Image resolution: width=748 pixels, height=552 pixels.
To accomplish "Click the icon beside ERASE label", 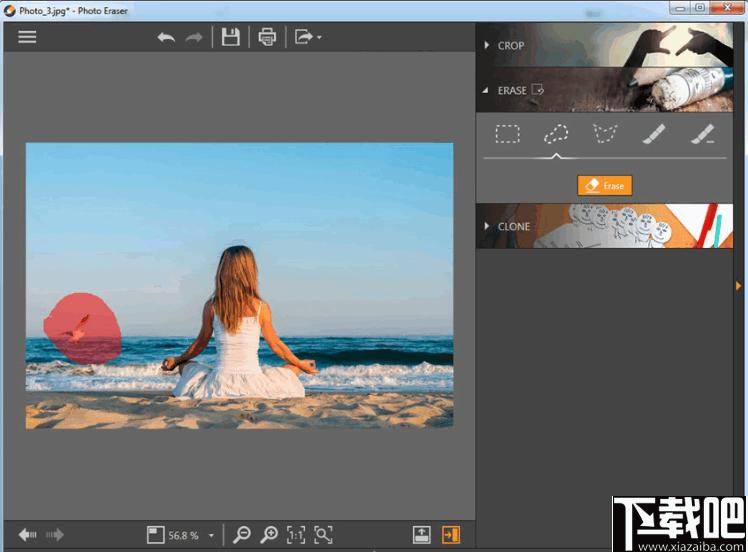I will (x=538, y=89).
